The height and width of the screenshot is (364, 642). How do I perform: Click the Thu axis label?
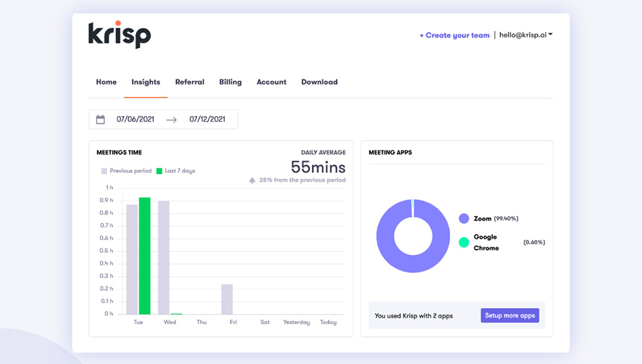tap(202, 322)
